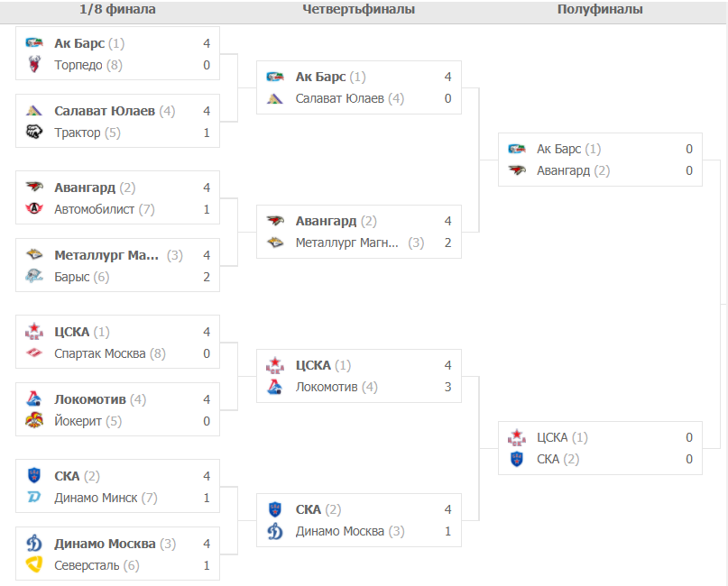The height and width of the screenshot is (586, 728).
Task: Select the Четвертьфиналы column header
Action: tap(358, 9)
